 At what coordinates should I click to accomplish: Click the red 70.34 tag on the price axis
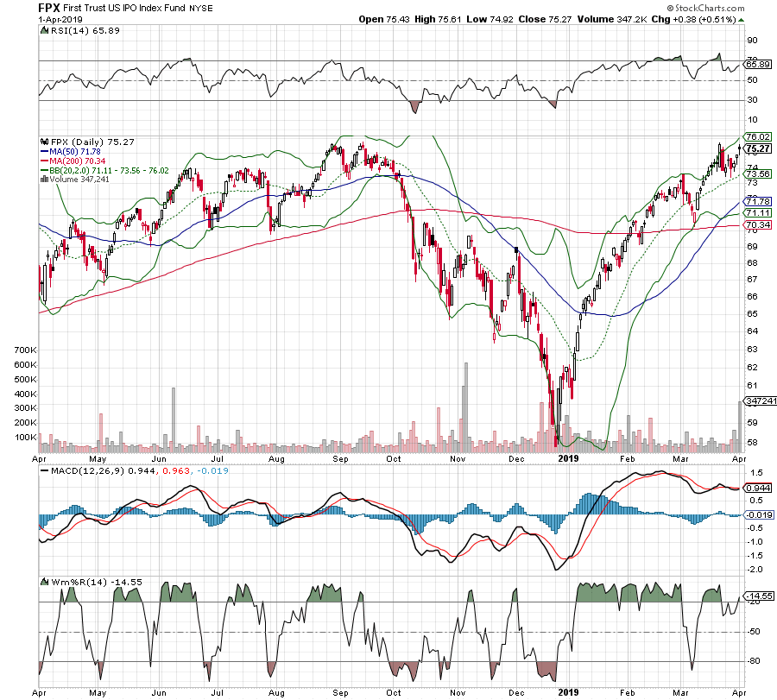(758, 225)
